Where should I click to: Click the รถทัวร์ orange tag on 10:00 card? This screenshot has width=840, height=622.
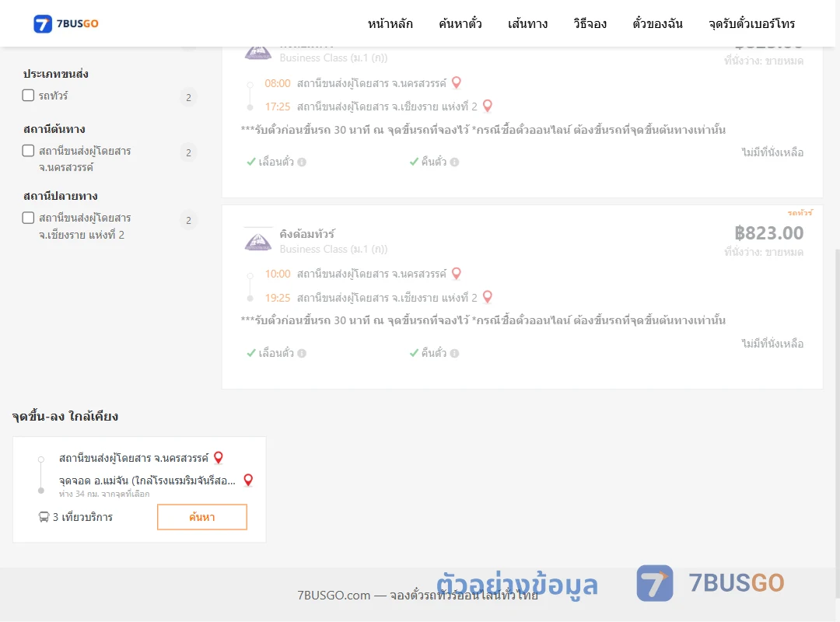click(x=800, y=213)
